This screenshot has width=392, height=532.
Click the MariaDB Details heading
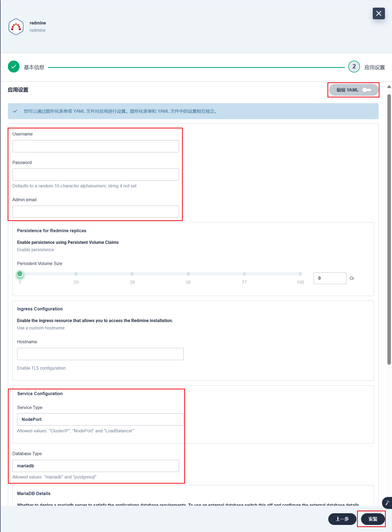(x=34, y=493)
